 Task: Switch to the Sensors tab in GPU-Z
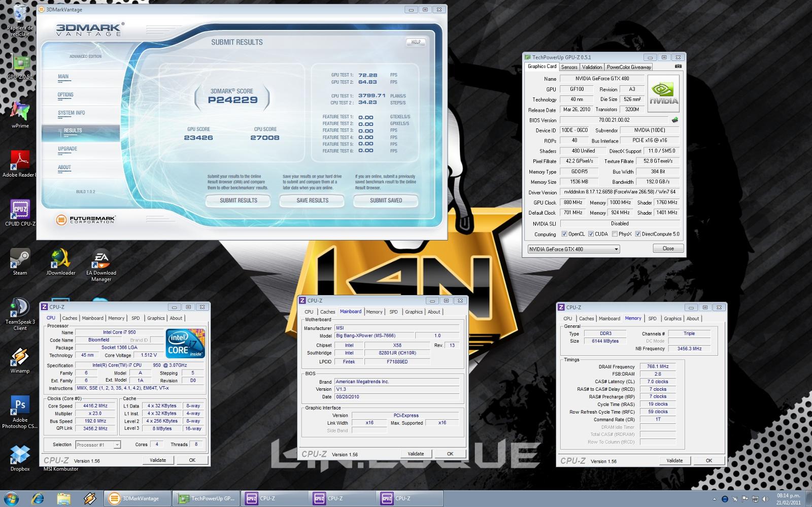[x=569, y=67]
